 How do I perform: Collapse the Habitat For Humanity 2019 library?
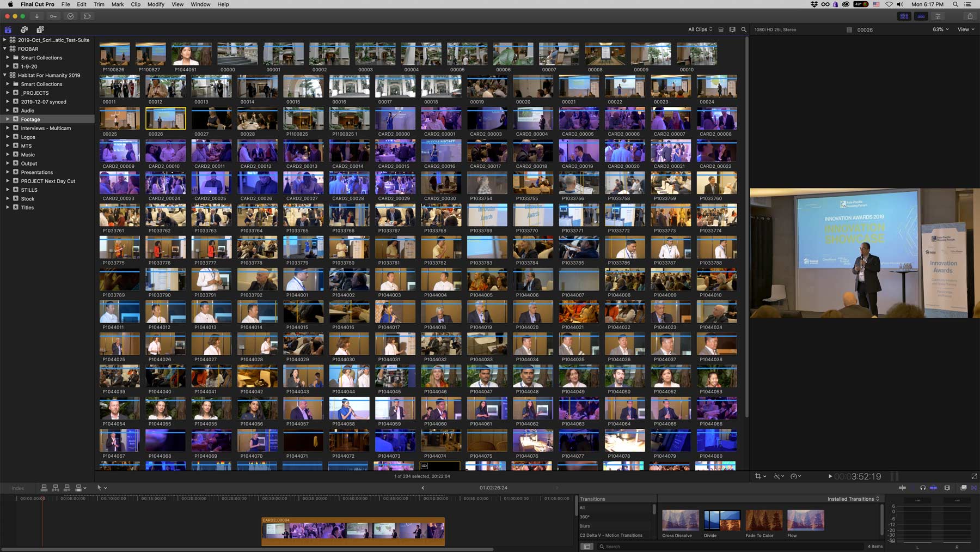[x=5, y=75]
